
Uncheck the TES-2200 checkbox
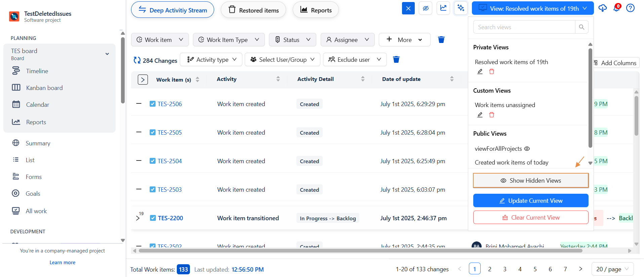(x=153, y=218)
